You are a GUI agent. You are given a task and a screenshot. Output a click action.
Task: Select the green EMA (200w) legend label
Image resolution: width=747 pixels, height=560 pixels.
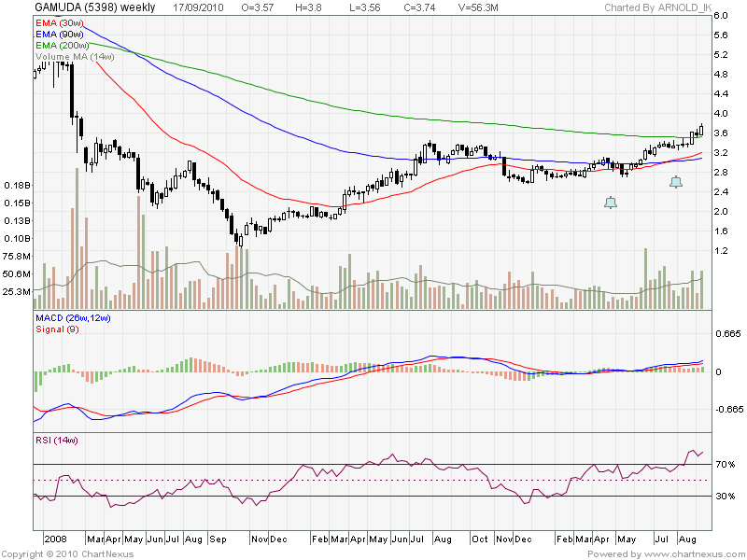(63, 45)
